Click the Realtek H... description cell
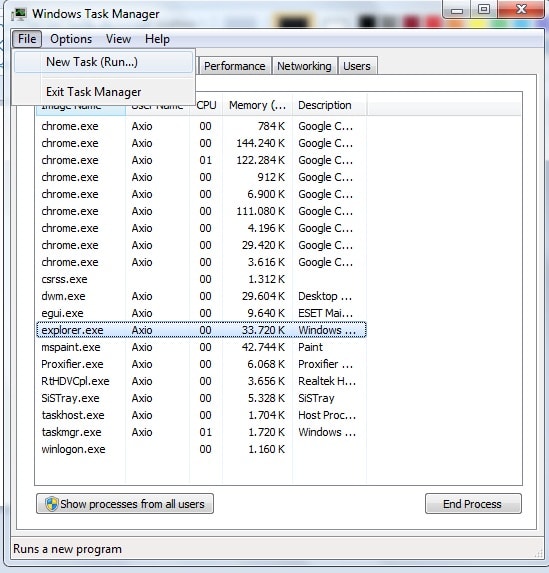The height and width of the screenshot is (573, 549). [x=327, y=381]
